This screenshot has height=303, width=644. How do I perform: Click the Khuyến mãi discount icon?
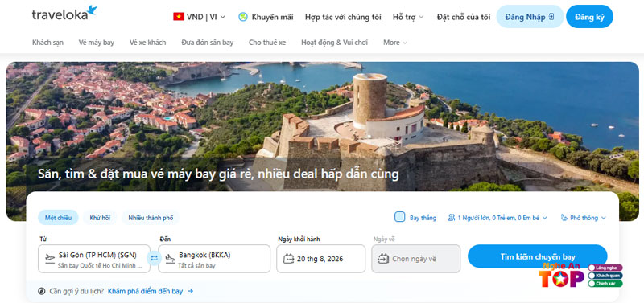pos(243,17)
